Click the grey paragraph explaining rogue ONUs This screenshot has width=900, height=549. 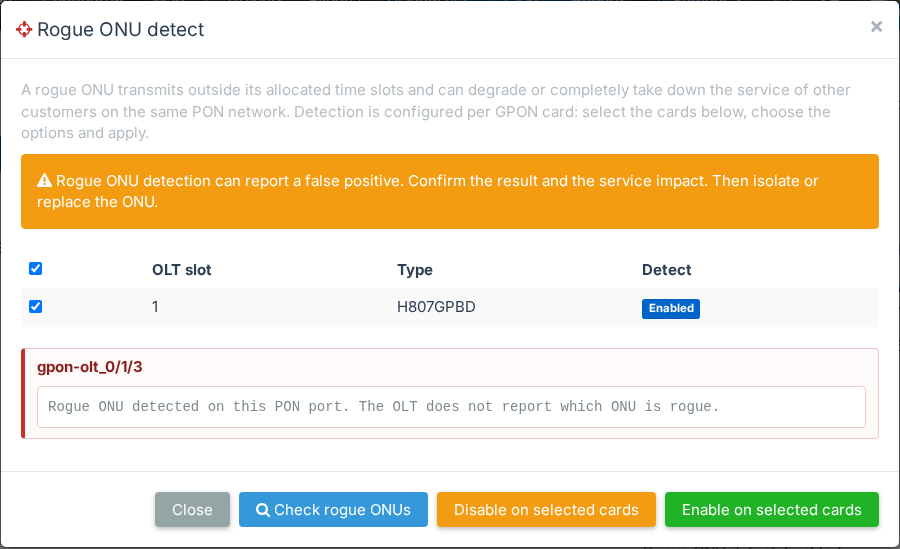(x=436, y=111)
